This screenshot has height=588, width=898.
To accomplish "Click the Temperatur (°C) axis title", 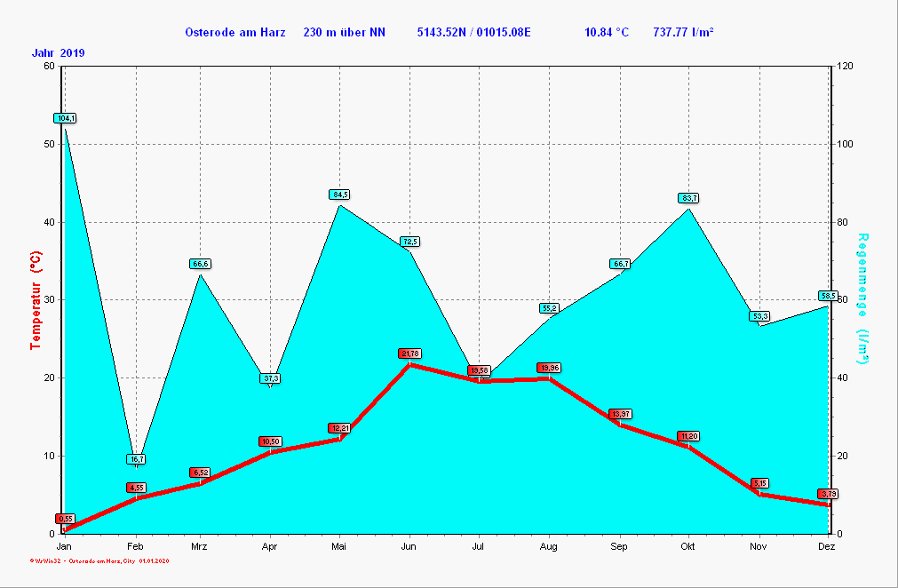I will coord(36,299).
